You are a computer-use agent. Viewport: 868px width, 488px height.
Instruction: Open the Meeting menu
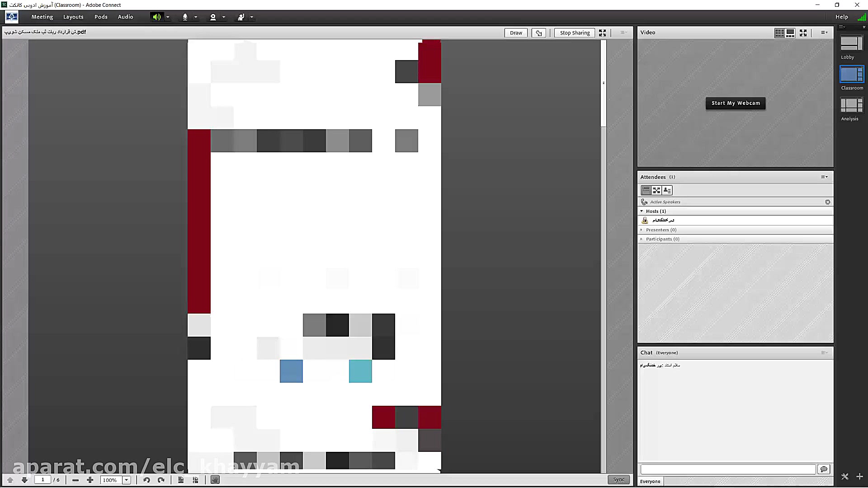pyautogui.click(x=42, y=17)
